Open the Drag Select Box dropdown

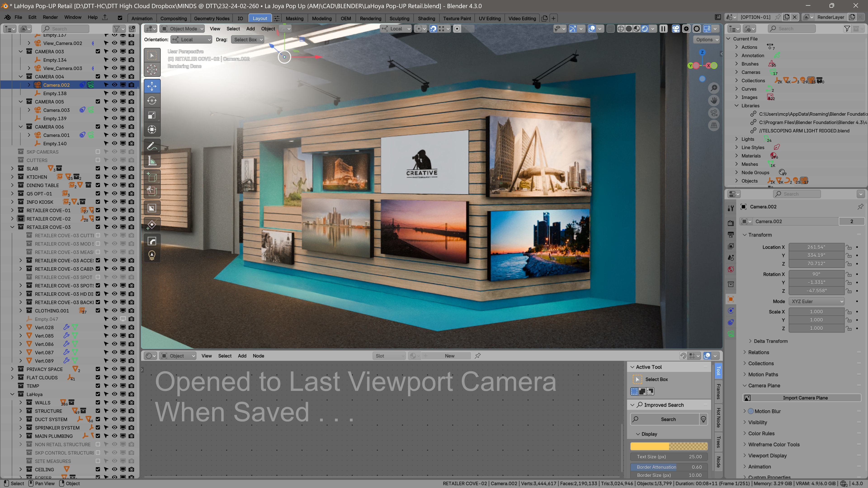pyautogui.click(x=247, y=39)
